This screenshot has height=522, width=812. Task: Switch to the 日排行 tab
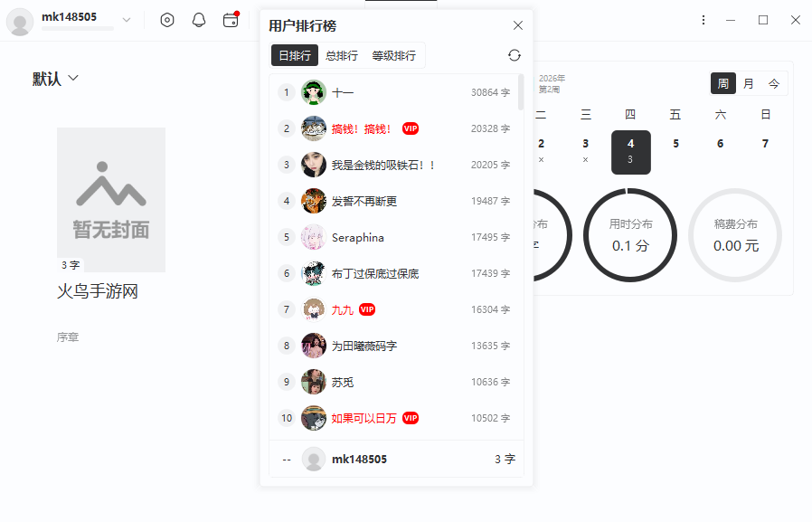[295, 55]
